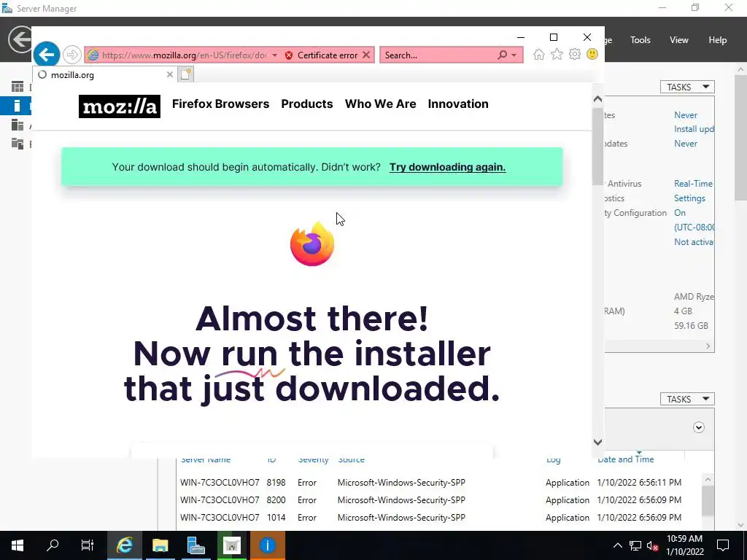Open the Products menu on mozilla.org
The width and height of the screenshot is (747, 560).
tap(307, 104)
